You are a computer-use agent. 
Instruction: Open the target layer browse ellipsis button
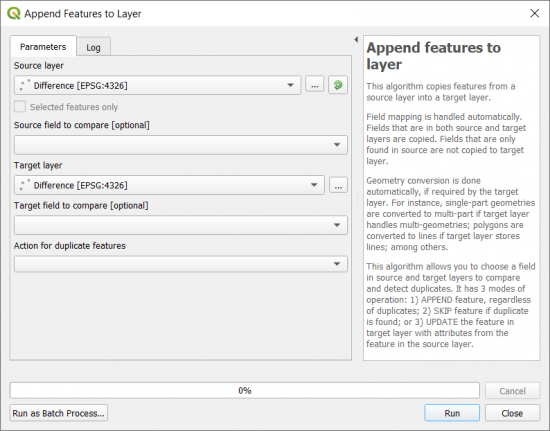click(338, 185)
